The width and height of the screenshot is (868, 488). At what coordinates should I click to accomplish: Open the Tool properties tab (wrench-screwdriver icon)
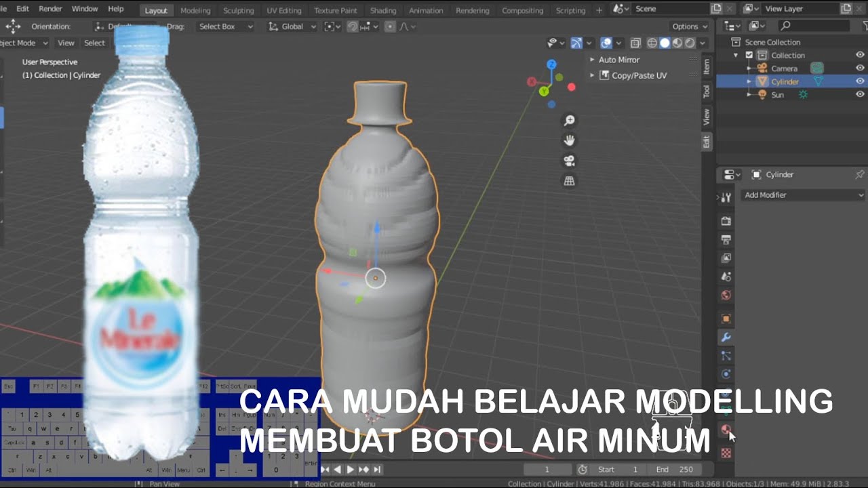726,197
